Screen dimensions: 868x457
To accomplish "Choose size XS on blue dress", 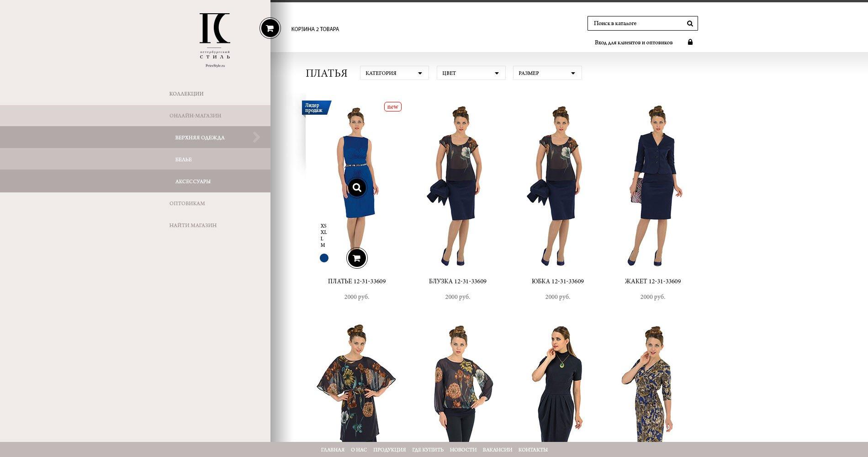I will click(x=323, y=226).
